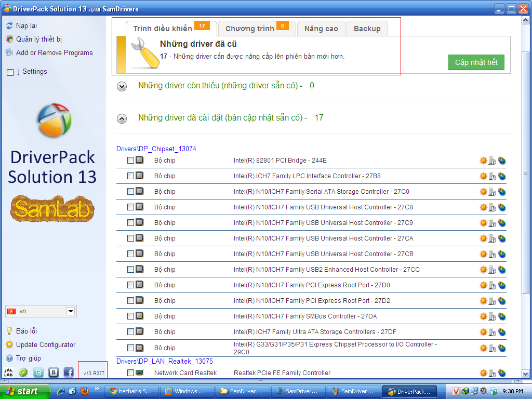Open device info for PCI Express Root Port 27D0

[493, 285]
